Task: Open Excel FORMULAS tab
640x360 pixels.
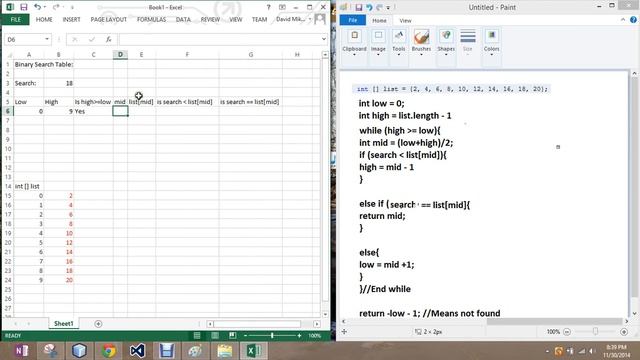Action: point(151,20)
